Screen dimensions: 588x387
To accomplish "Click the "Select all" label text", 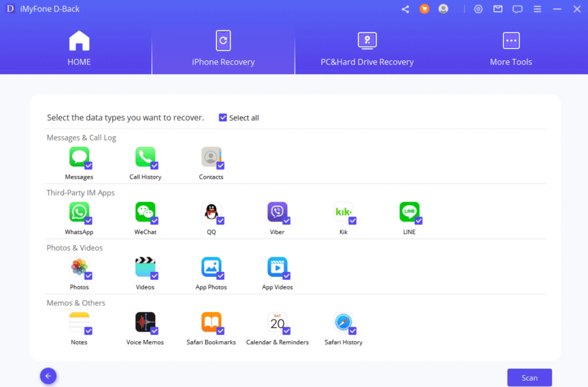I will click(x=244, y=118).
